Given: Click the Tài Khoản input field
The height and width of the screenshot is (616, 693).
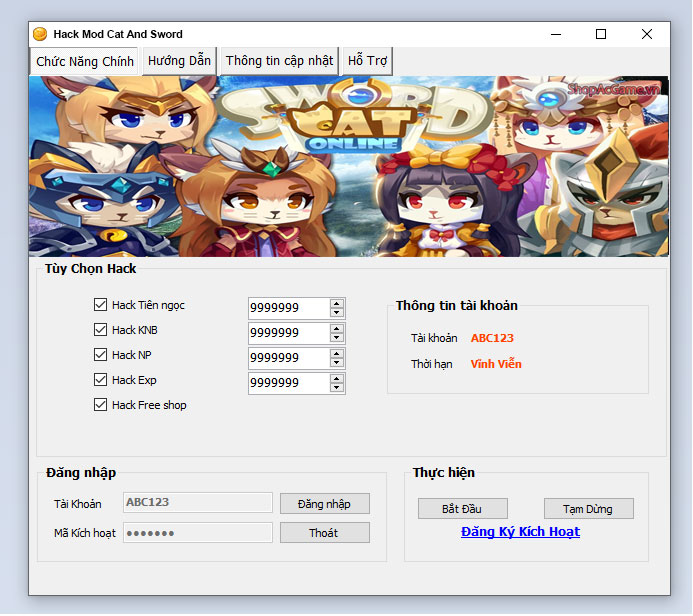Looking at the screenshot, I should point(198,502).
